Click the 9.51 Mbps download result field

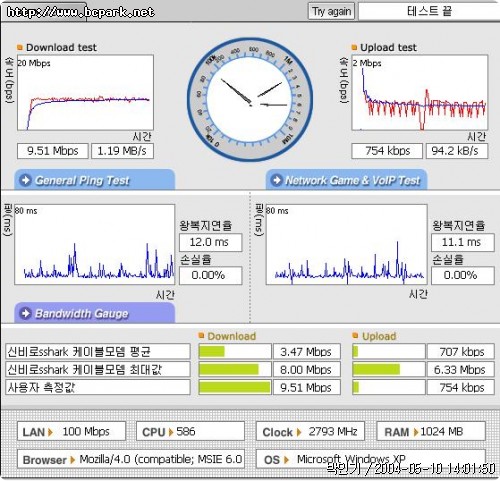pos(53,151)
